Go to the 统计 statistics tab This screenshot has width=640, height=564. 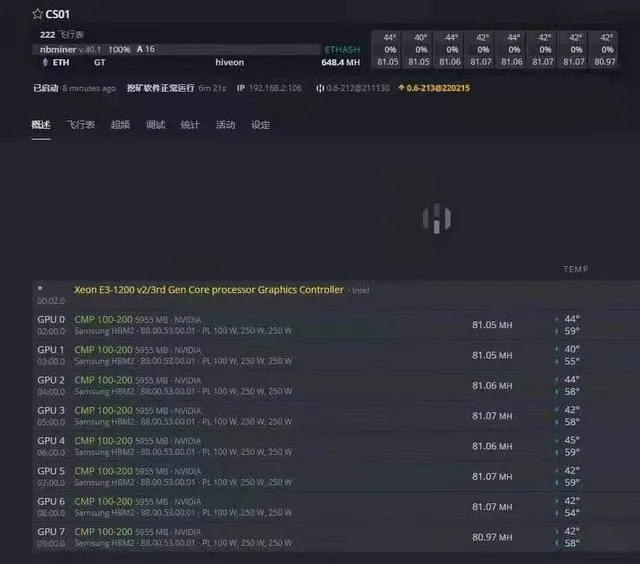click(190, 125)
